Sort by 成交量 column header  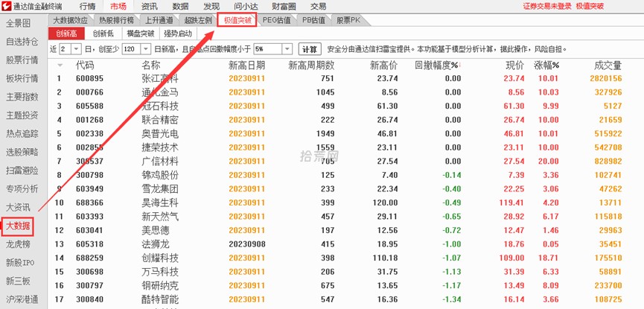(x=608, y=66)
